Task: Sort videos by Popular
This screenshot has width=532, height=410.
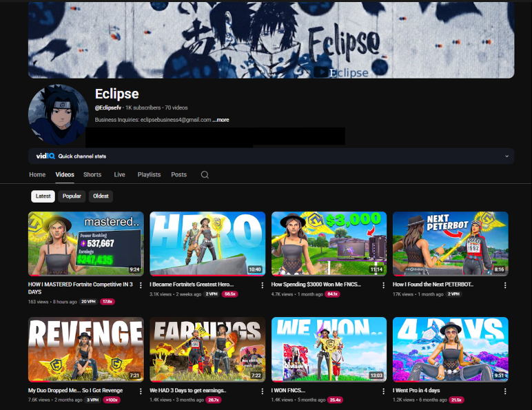Action: tap(72, 196)
